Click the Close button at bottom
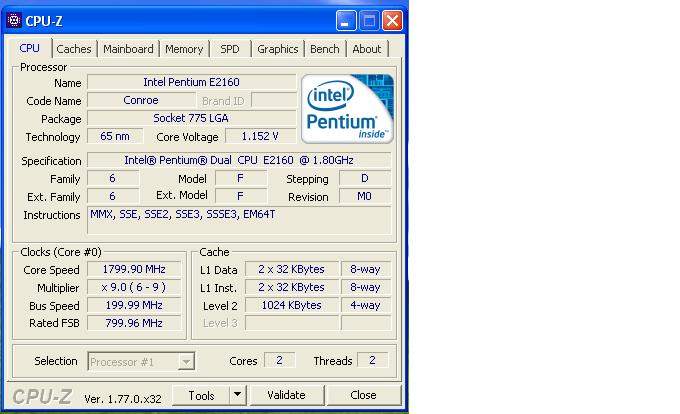The height and width of the screenshot is (414, 680). coord(363,395)
